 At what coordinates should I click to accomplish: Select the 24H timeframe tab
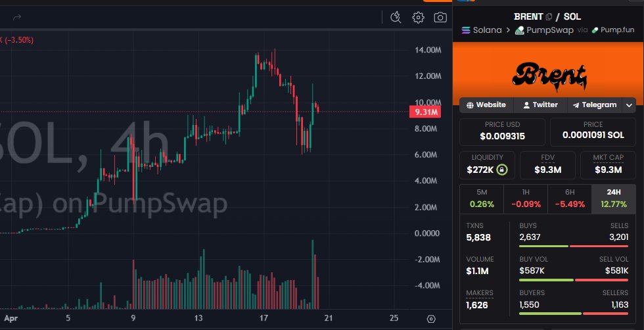pyautogui.click(x=614, y=199)
